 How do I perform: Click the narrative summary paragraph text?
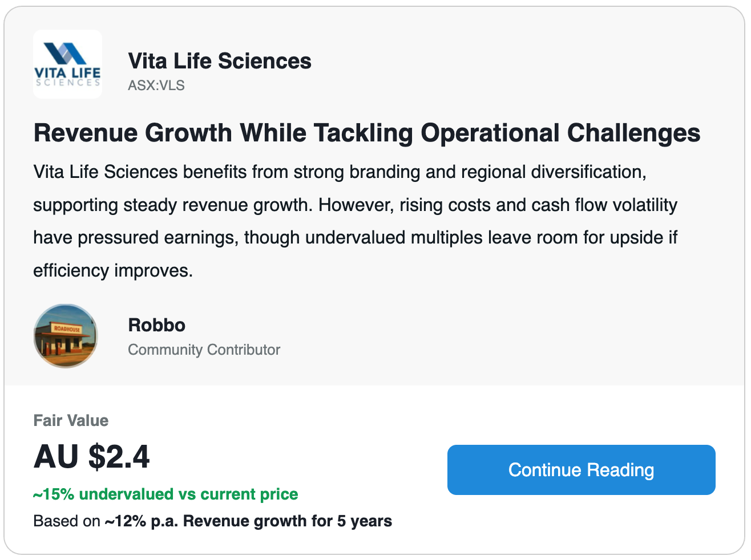pos(356,221)
